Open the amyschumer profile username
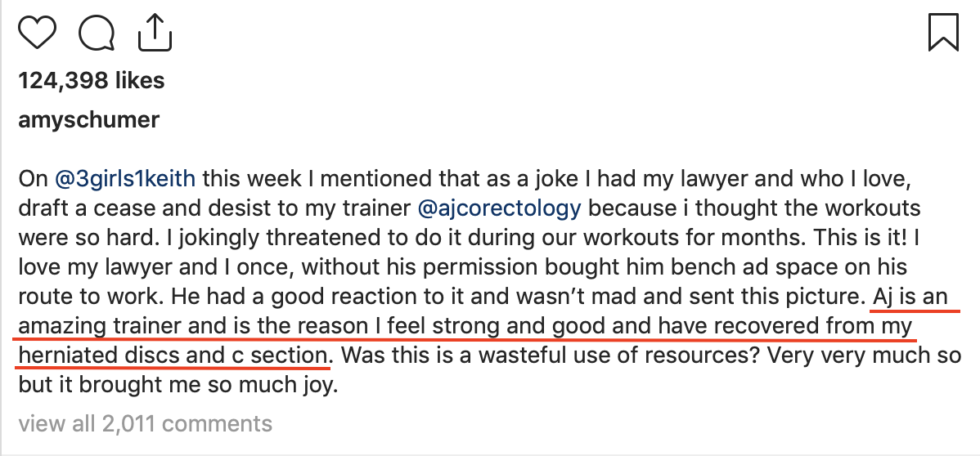980x456 pixels. tap(88, 121)
